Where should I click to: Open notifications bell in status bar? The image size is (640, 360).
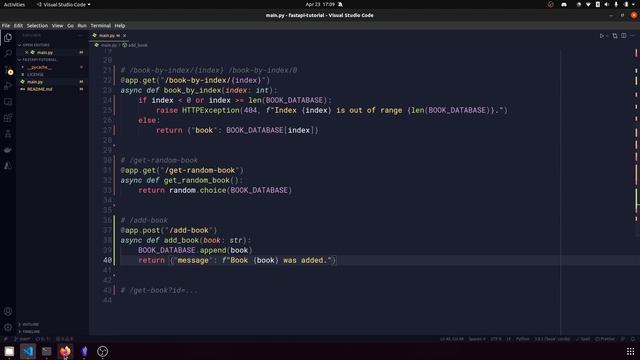pos(633,339)
